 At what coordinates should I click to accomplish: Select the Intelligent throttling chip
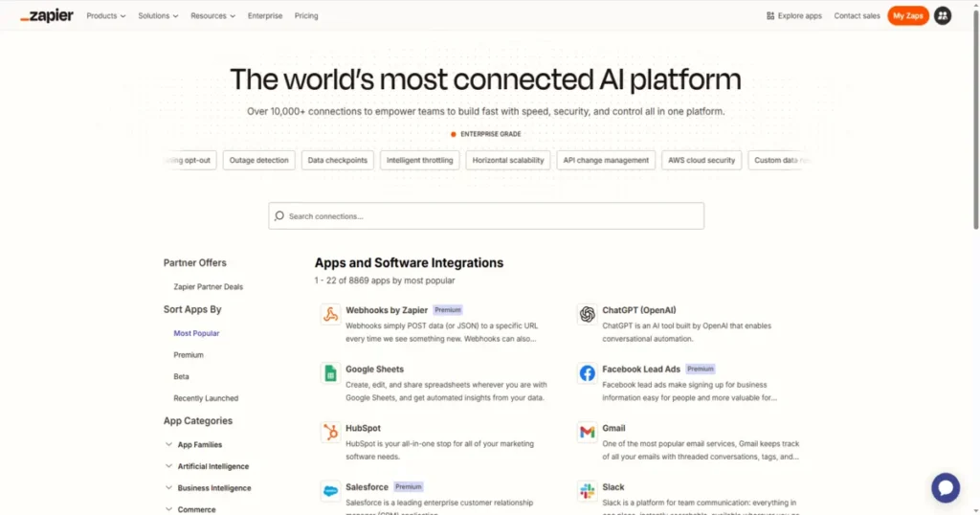tap(419, 160)
